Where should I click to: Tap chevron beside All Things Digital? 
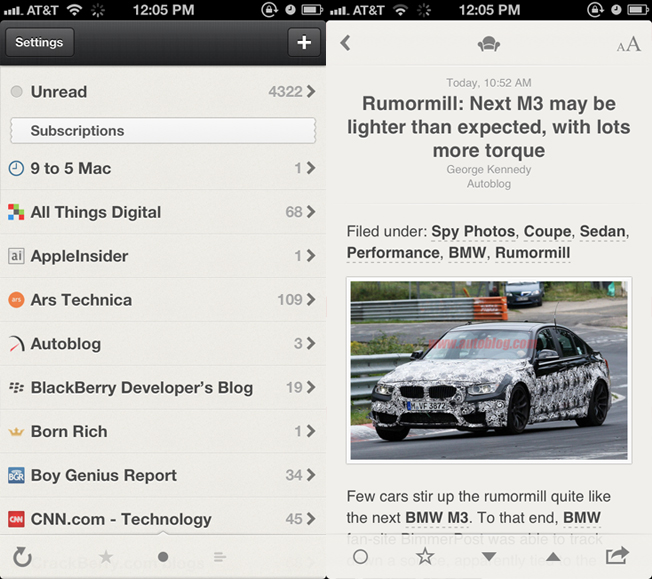(311, 212)
